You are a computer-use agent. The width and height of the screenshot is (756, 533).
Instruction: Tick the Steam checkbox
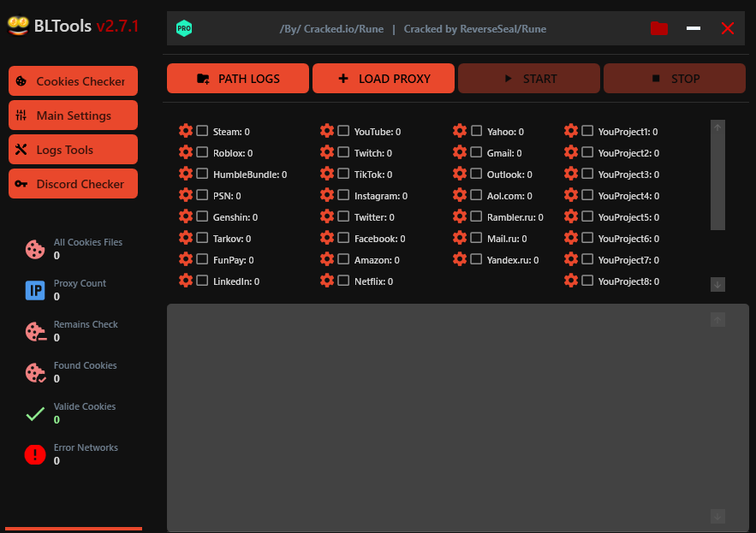202,131
